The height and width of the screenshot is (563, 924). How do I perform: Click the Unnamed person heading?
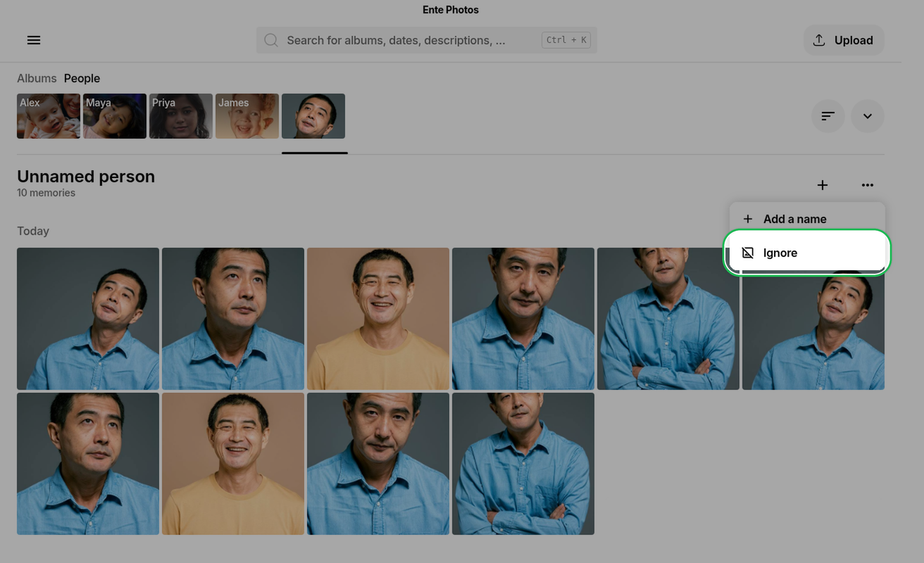(x=86, y=177)
